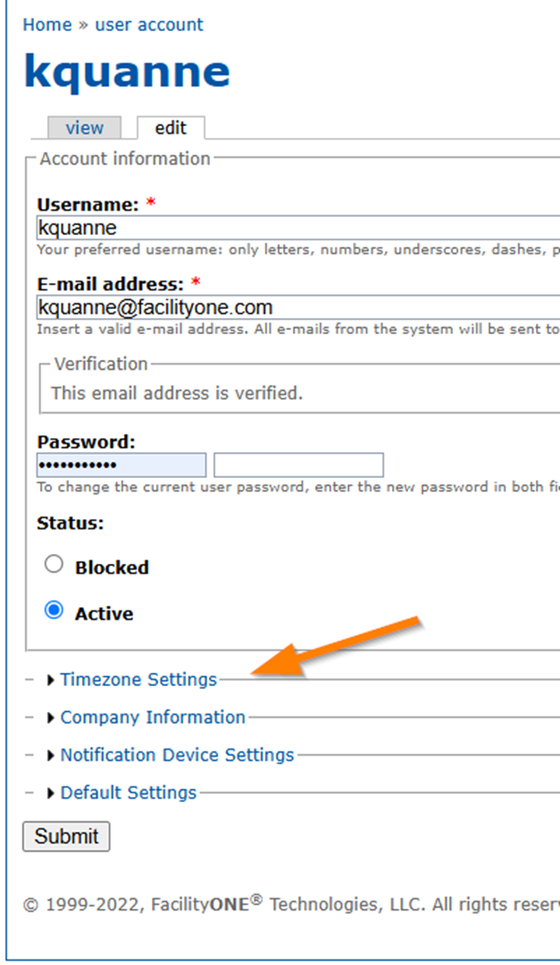The image size is (560, 965).
Task: Expand the Company Information section
Action: [x=152, y=717]
